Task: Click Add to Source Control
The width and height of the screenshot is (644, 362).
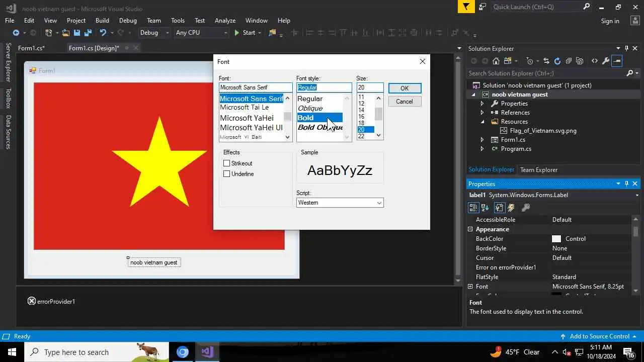Action: point(600,336)
